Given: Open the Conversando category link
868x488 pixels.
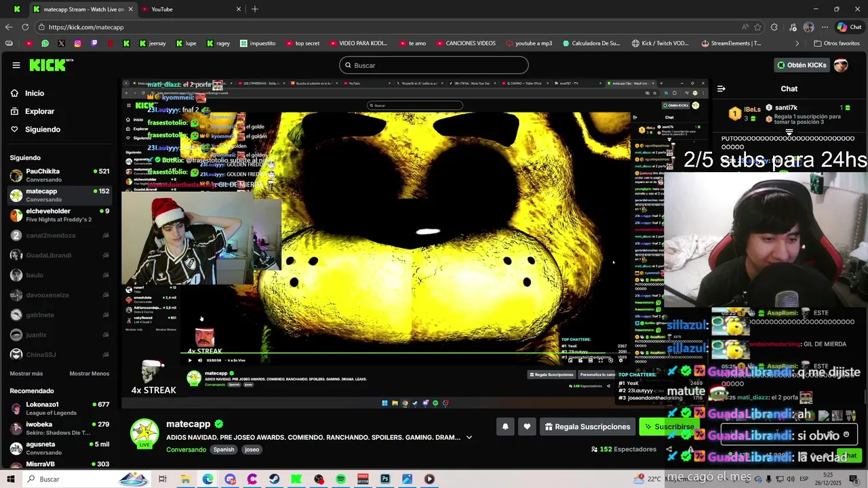Looking at the screenshot, I should [x=186, y=449].
